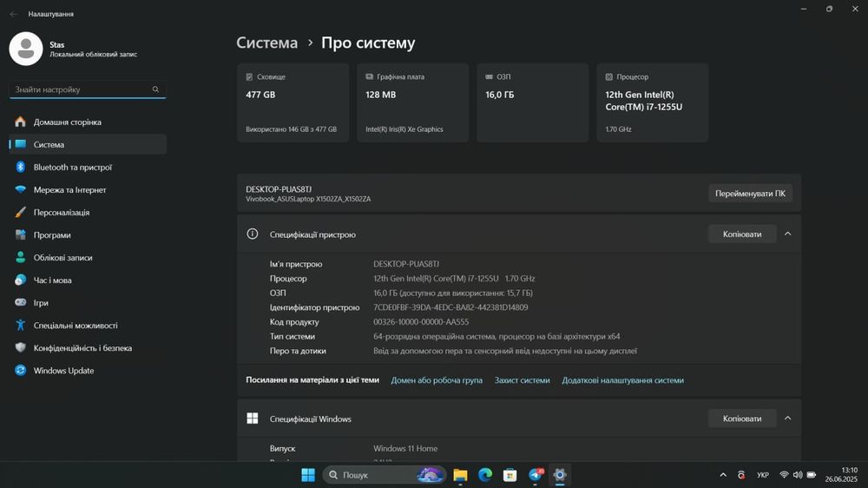
Task: Select device ID 7CDE0FBF-39DA-4EDC-BA82-442381D14809
Action: click(x=450, y=307)
